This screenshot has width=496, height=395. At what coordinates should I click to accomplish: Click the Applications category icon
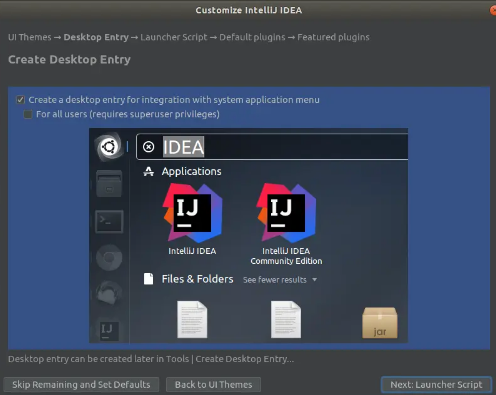pyautogui.click(x=148, y=171)
